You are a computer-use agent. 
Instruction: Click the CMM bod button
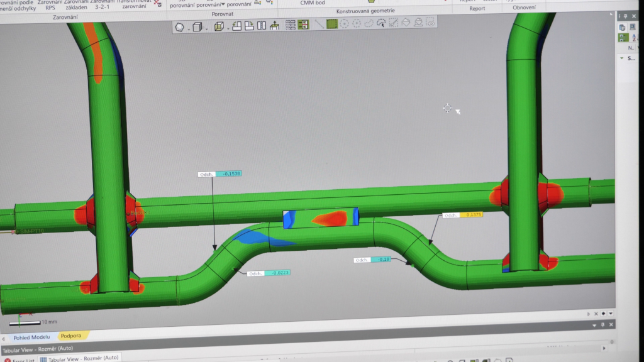pos(312,3)
